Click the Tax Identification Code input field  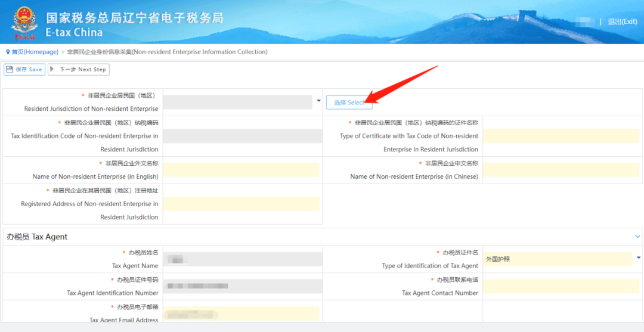(241, 136)
